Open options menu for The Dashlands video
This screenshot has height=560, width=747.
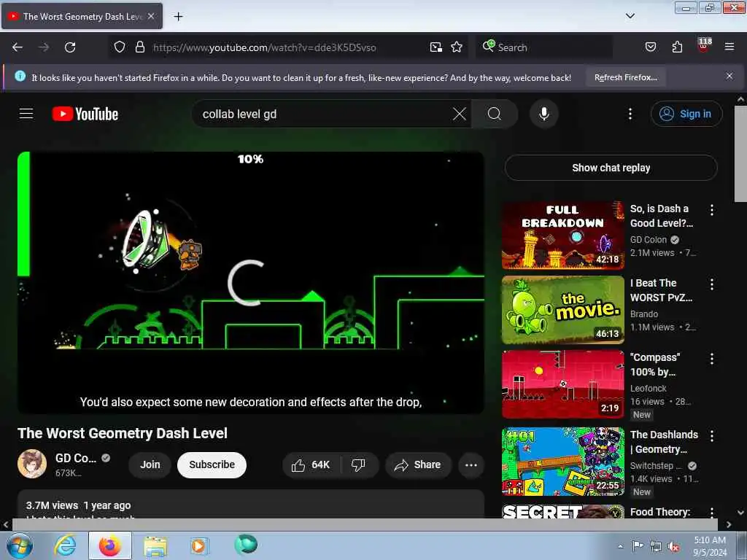point(712,436)
